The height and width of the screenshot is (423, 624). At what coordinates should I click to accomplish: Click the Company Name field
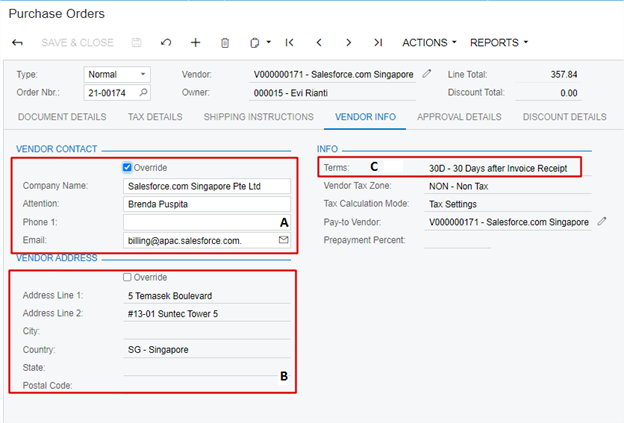[207, 186]
